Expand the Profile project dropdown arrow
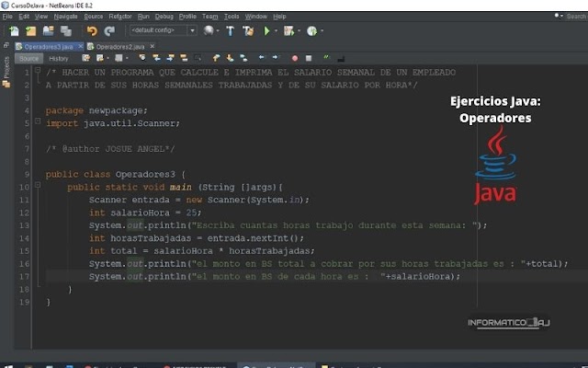The height and width of the screenshot is (368, 588). [x=322, y=30]
